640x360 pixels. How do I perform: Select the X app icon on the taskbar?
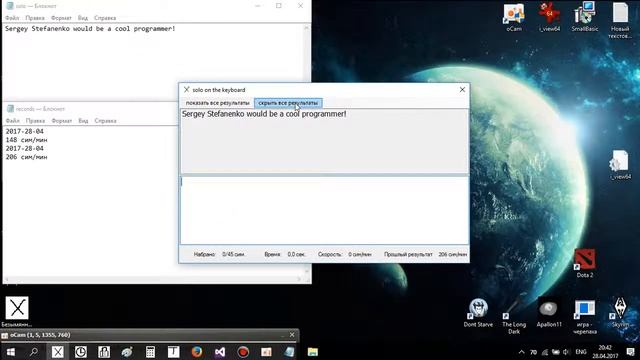58,352
